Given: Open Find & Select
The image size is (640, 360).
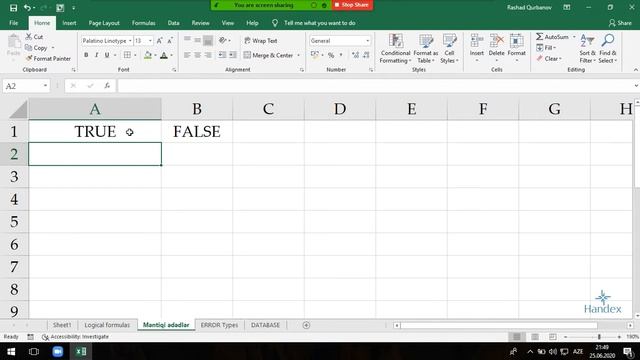Looking at the screenshot, I should 608,49.
